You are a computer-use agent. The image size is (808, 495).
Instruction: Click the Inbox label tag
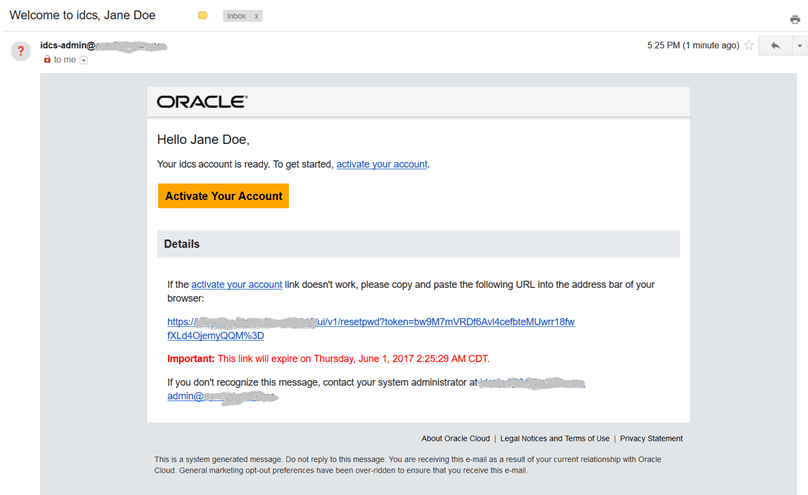point(236,17)
